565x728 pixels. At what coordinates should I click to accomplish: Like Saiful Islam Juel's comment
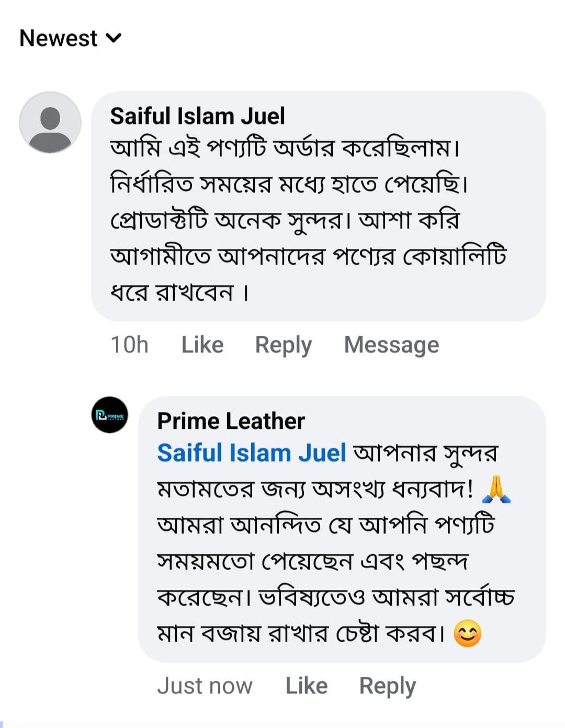(202, 345)
